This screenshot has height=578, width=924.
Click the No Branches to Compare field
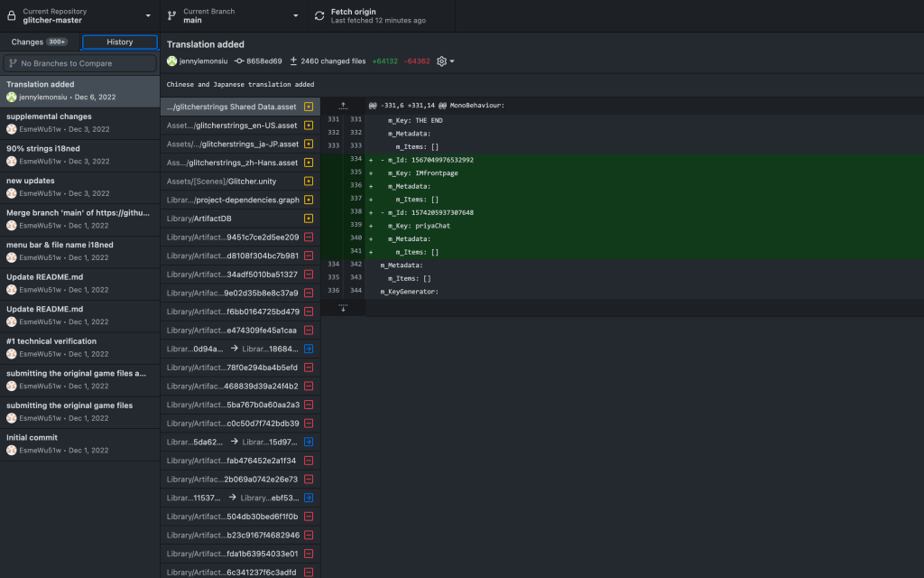point(79,63)
